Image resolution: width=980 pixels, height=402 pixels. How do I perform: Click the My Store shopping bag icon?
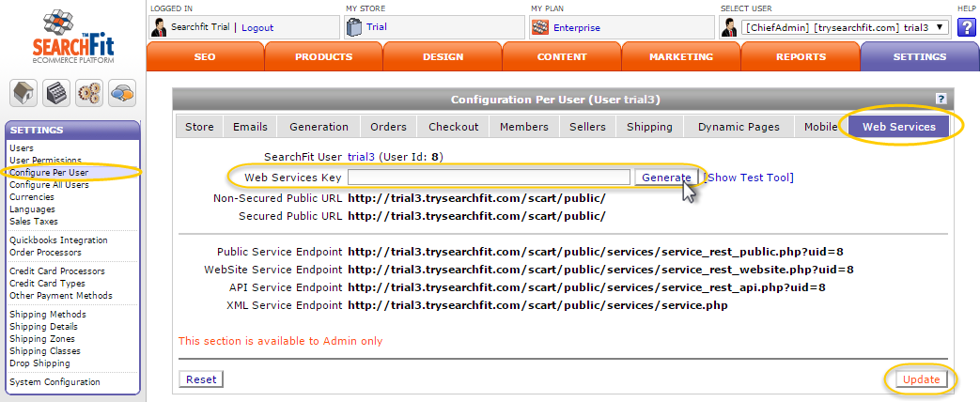(x=354, y=27)
